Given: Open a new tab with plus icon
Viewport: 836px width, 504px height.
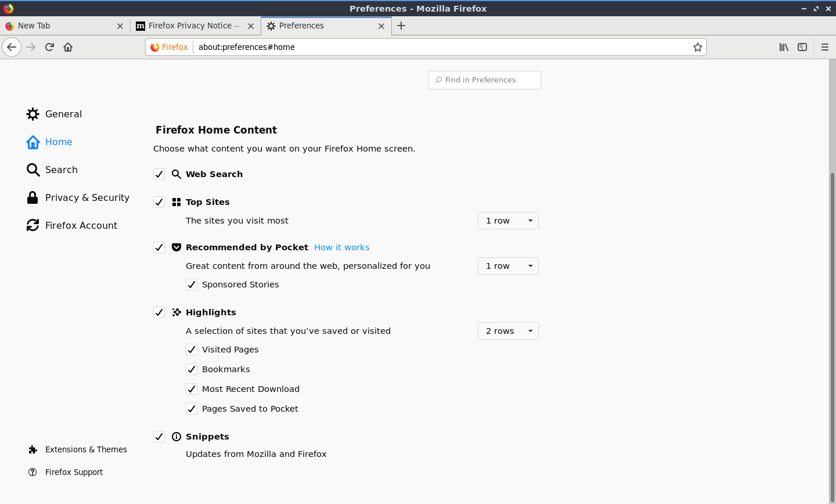Looking at the screenshot, I should [401, 26].
